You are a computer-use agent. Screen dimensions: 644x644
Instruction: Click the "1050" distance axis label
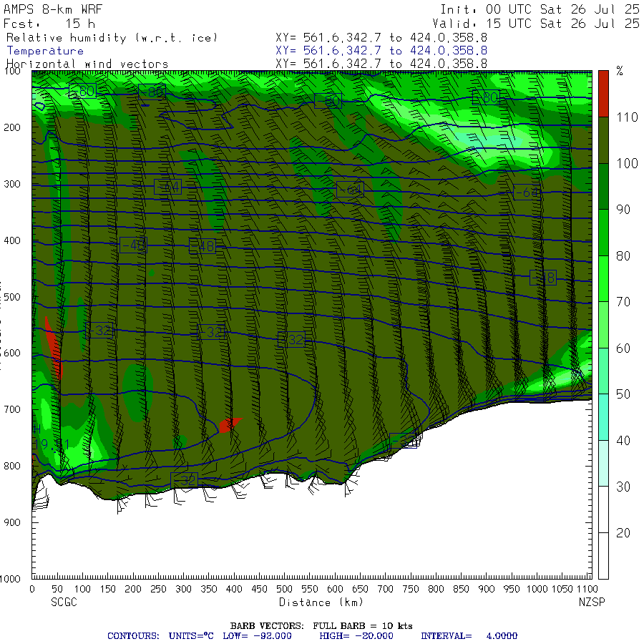pyautogui.click(x=562, y=589)
